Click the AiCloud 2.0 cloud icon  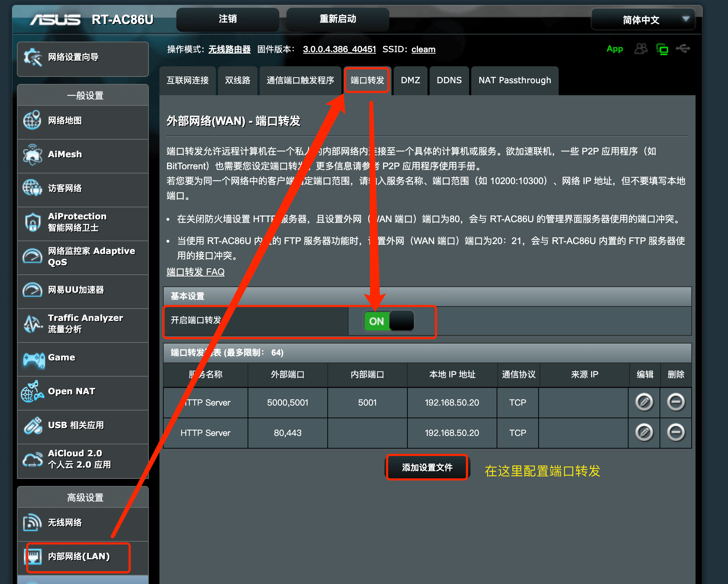pos(32,459)
